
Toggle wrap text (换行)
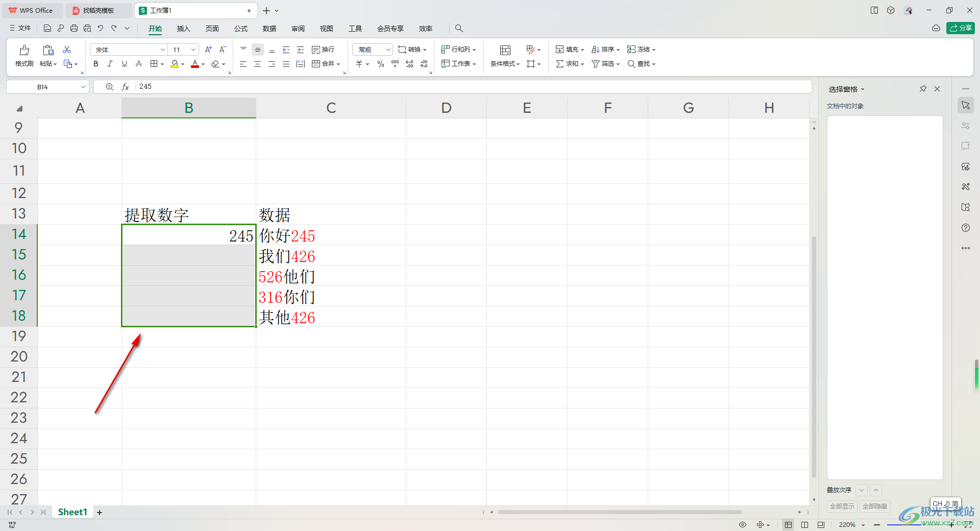tap(323, 50)
